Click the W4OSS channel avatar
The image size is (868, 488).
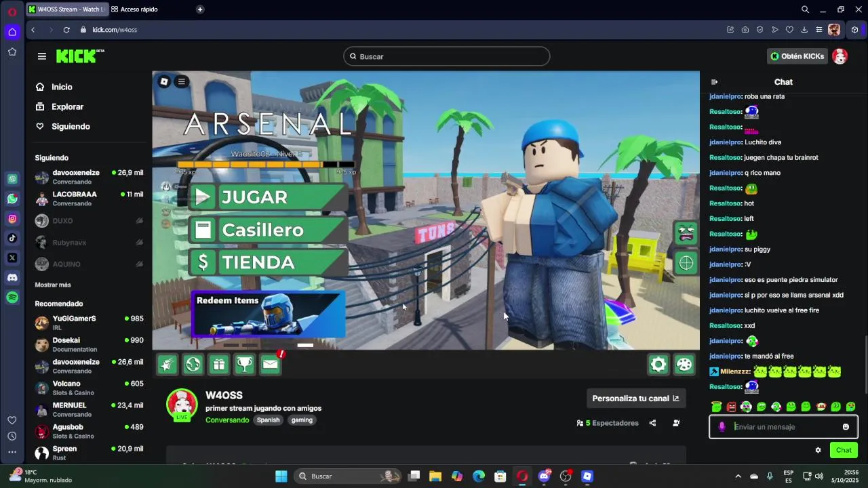click(182, 405)
